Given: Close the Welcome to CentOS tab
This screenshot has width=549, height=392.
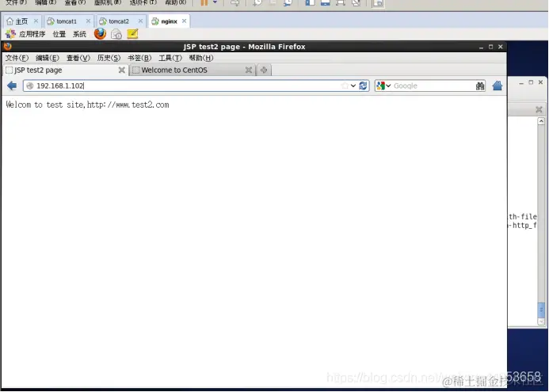Looking at the screenshot, I should coord(249,70).
